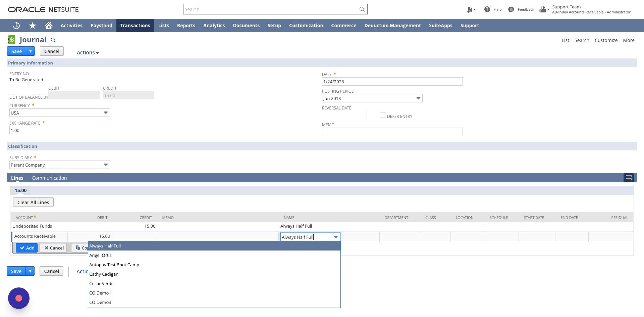The height and width of the screenshot is (317, 644).
Task: Open the Shortcuts star icon
Action: pyautogui.click(x=33, y=26)
